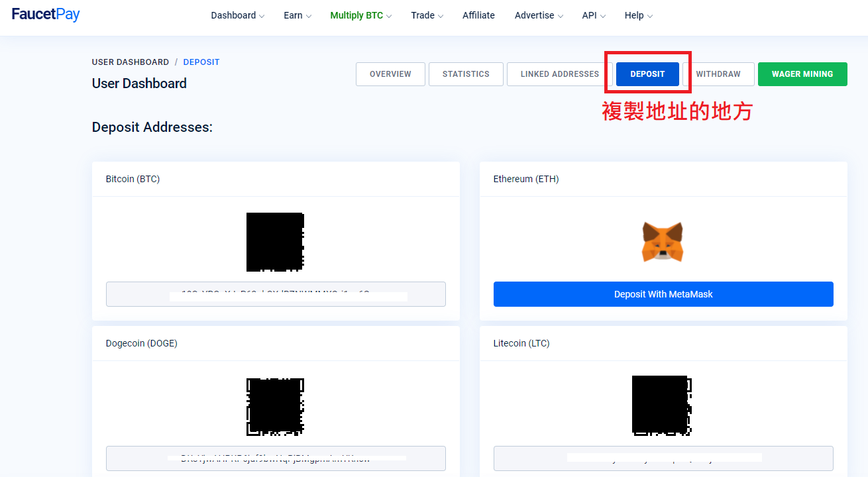
Task: Click the Litecoin QR code
Action: [662, 405]
